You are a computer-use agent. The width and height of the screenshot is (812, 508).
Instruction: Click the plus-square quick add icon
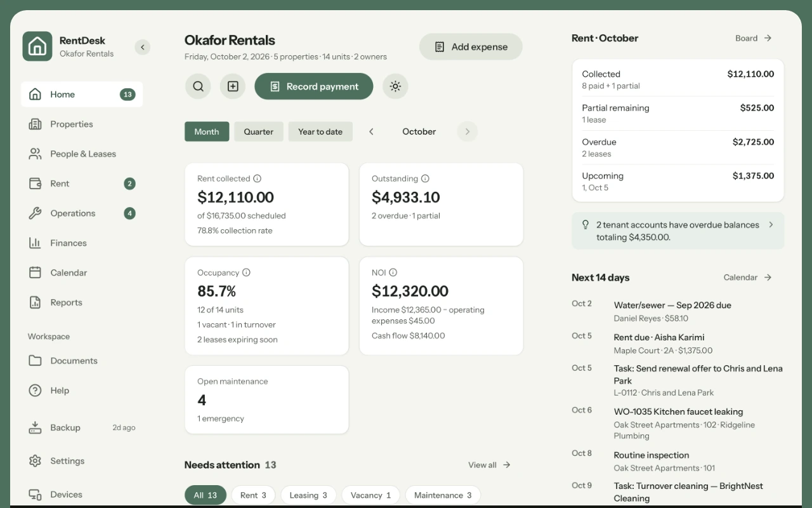coord(233,86)
